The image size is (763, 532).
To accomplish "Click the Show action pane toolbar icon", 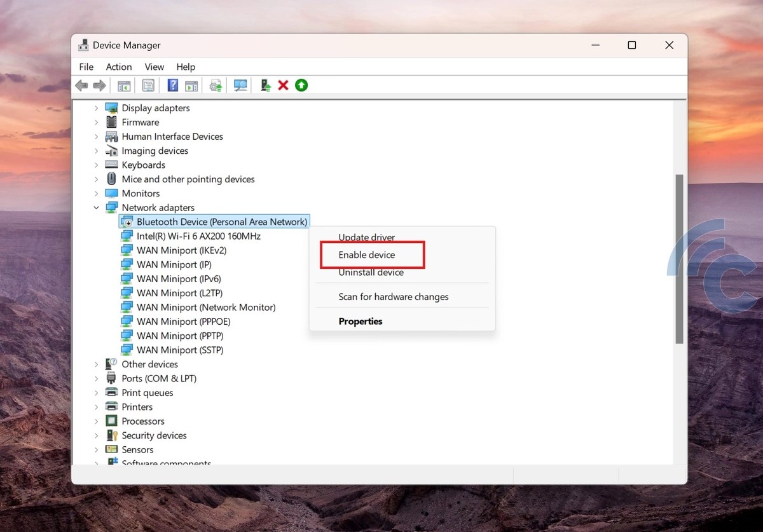I will 191,85.
